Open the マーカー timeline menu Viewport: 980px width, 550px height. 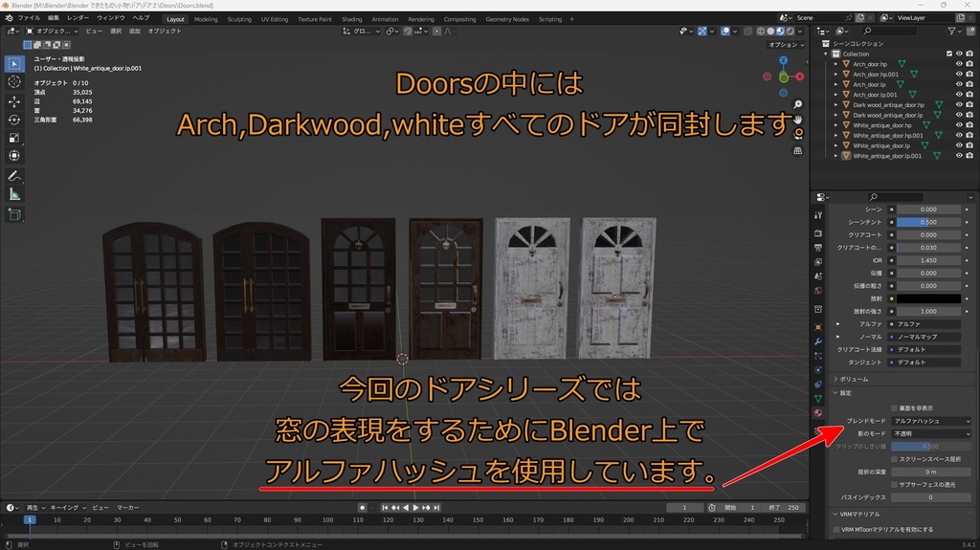click(x=128, y=508)
